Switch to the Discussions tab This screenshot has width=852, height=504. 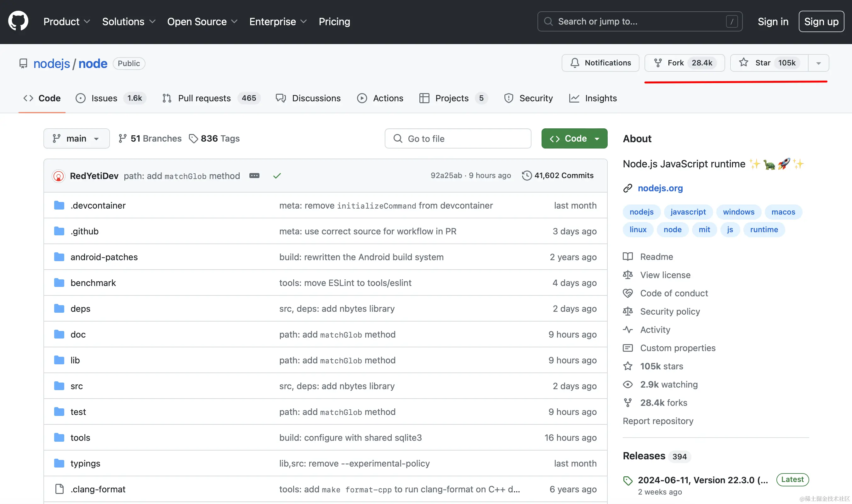[308, 98]
